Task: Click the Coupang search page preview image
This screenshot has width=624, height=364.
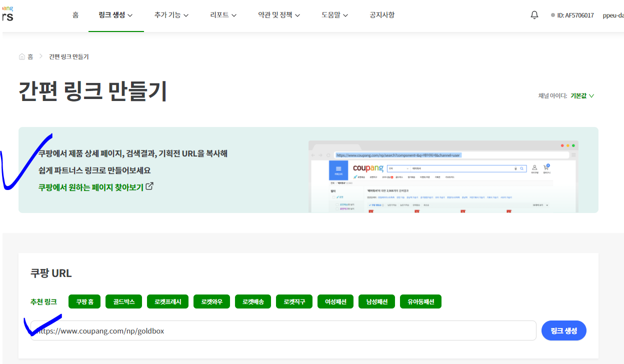Action: [443, 176]
